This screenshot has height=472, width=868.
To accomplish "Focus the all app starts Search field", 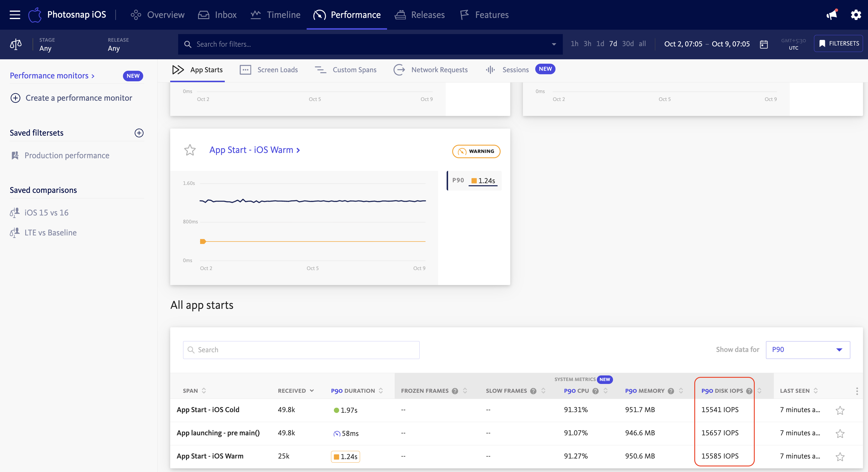I will tap(301, 350).
